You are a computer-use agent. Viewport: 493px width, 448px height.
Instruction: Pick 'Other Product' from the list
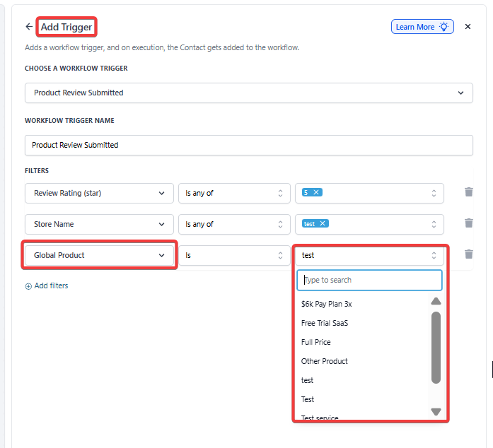pyautogui.click(x=325, y=361)
